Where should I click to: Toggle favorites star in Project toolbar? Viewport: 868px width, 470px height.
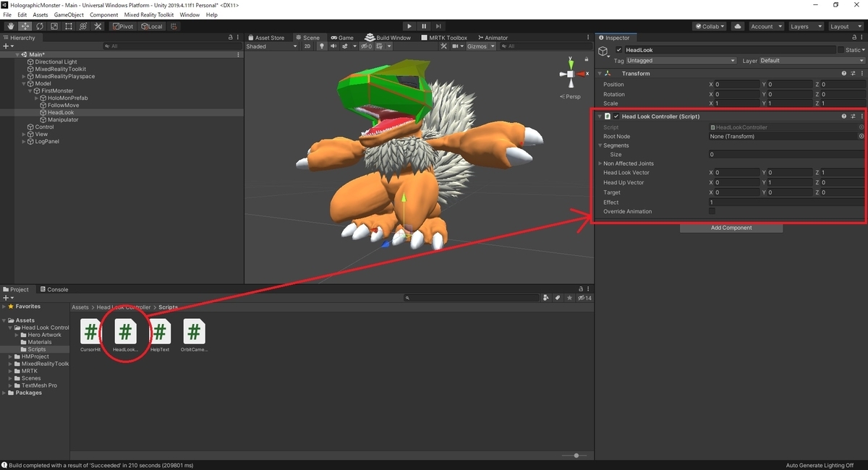[570, 298]
